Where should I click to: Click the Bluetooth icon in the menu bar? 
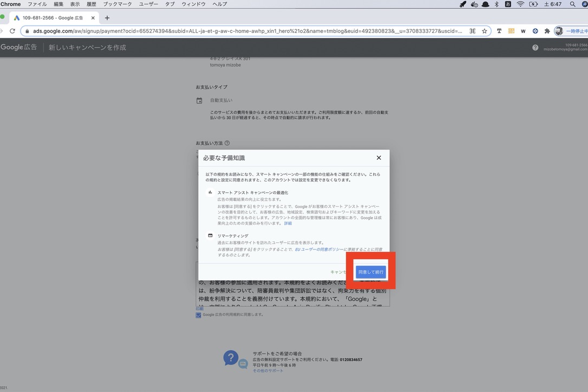click(496, 4)
